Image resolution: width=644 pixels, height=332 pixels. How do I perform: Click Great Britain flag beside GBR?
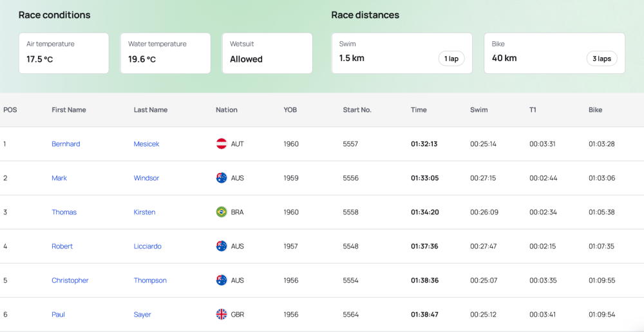click(222, 315)
